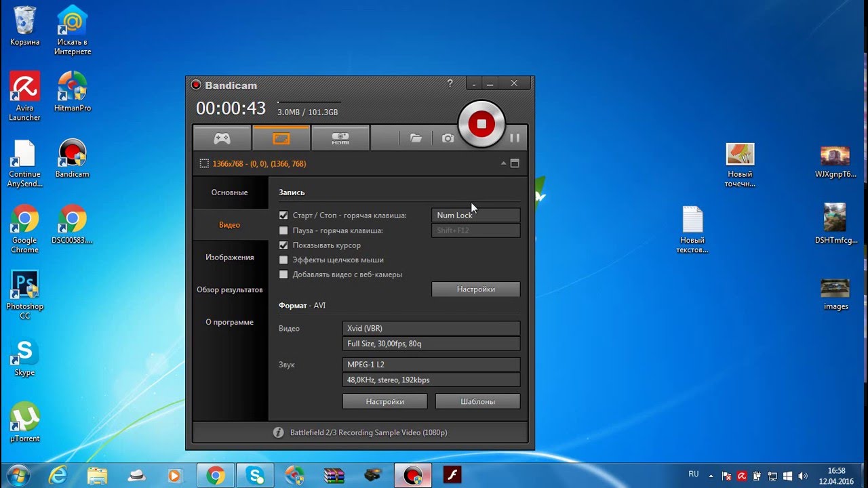The height and width of the screenshot is (488, 868).
Task: Click the Num Lock hotkey field
Action: tap(476, 215)
